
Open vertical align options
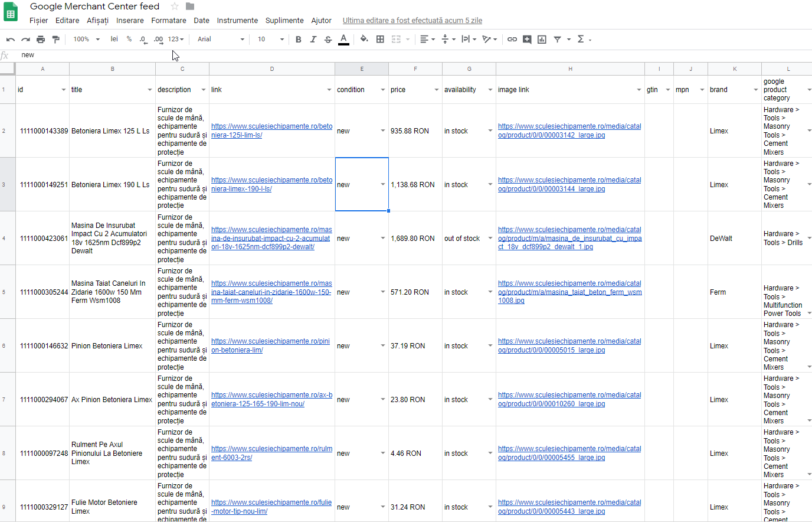tap(448, 40)
